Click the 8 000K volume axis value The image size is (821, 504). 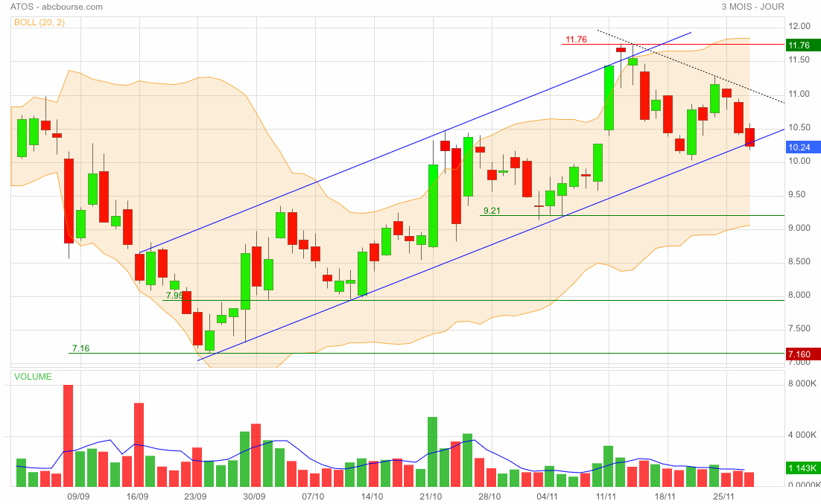[802, 383]
